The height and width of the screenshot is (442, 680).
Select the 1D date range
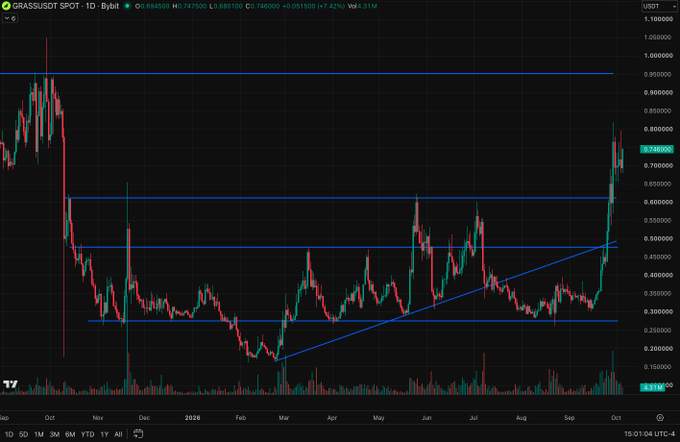point(9,434)
